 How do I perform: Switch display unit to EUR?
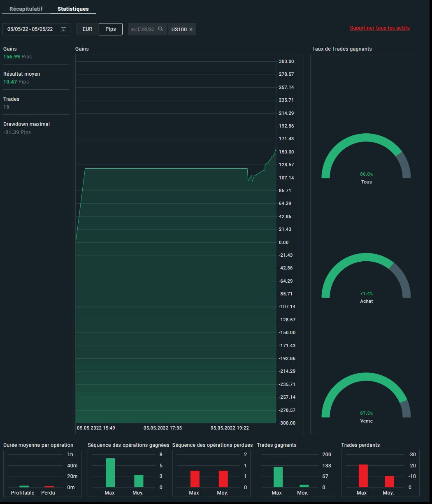click(x=87, y=29)
